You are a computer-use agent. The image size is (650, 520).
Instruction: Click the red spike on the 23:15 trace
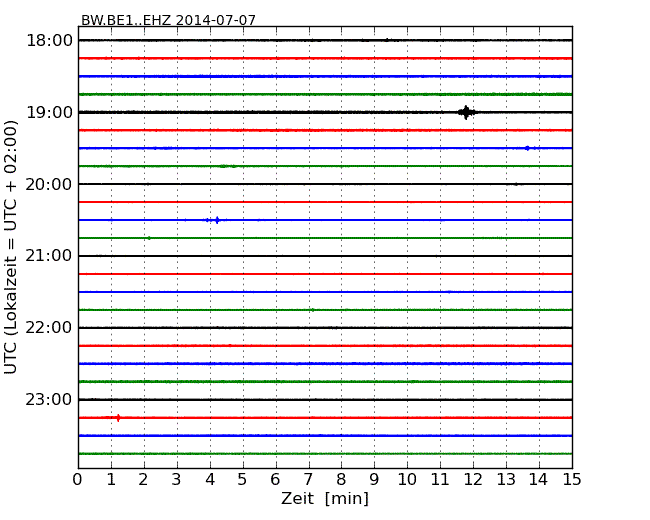pyautogui.click(x=119, y=418)
